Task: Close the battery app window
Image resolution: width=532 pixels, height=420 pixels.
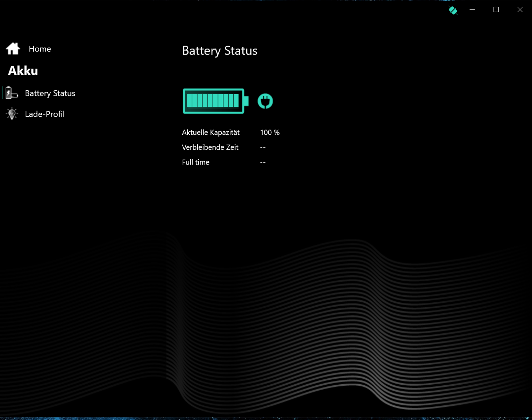Action: click(520, 10)
